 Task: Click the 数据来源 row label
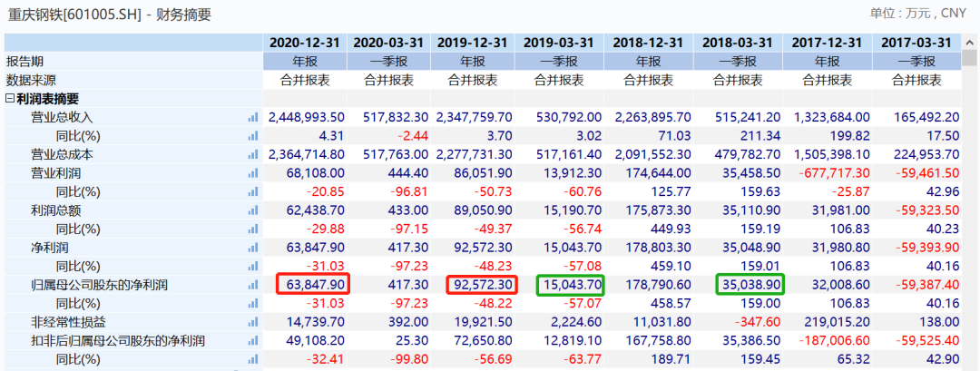(x=31, y=80)
